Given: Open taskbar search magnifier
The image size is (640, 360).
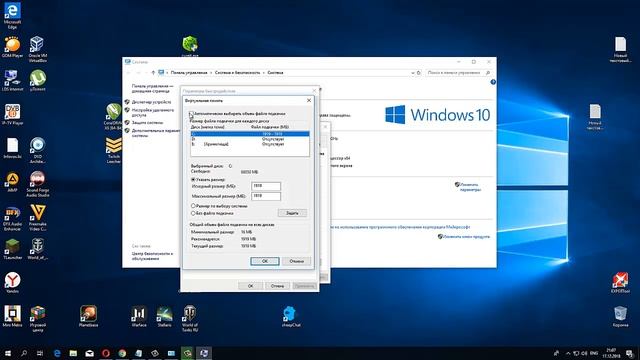Looking at the screenshot, I should pyautogui.click(x=24, y=353).
